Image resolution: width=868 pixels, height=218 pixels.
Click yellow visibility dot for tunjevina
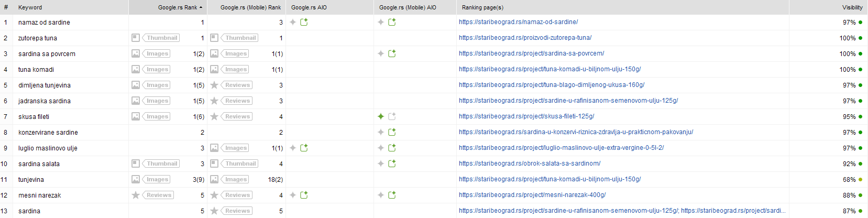click(x=860, y=179)
